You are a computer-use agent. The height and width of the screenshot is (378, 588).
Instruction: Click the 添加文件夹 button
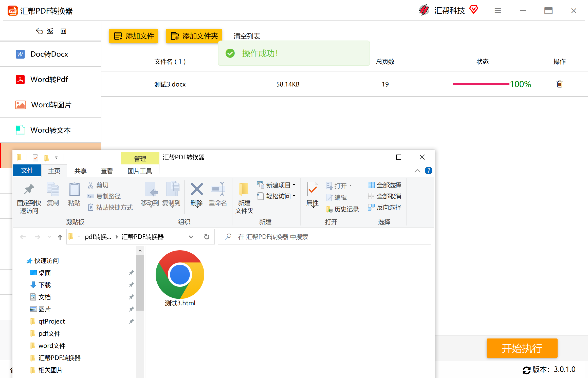(x=194, y=36)
